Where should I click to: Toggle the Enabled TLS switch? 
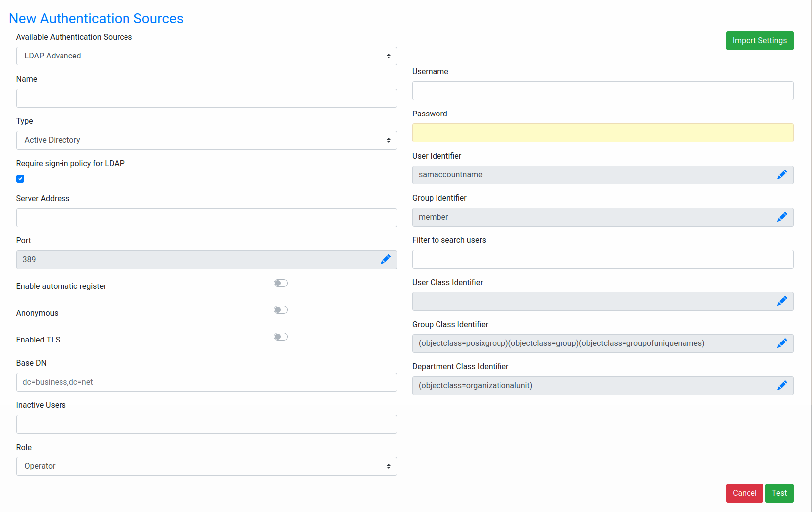pyautogui.click(x=280, y=337)
